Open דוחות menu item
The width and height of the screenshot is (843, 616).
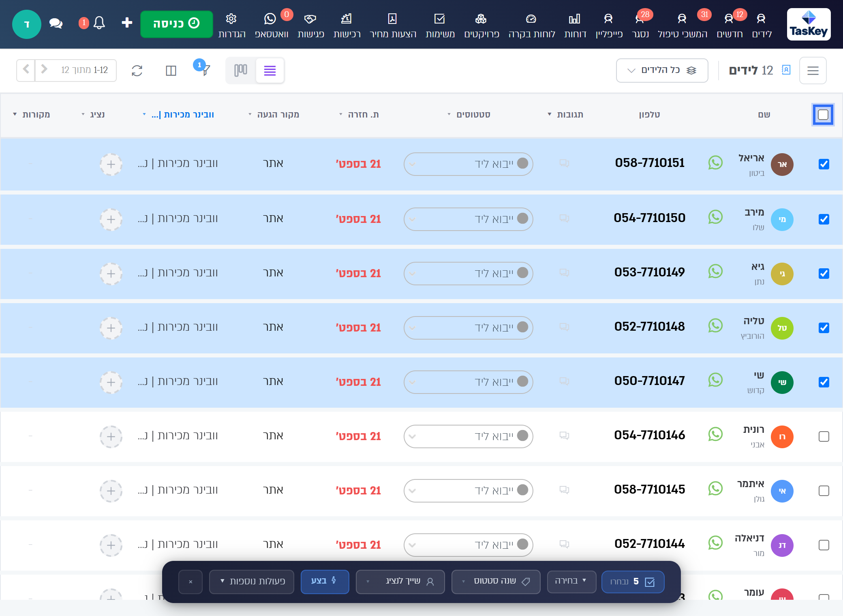pos(575,25)
